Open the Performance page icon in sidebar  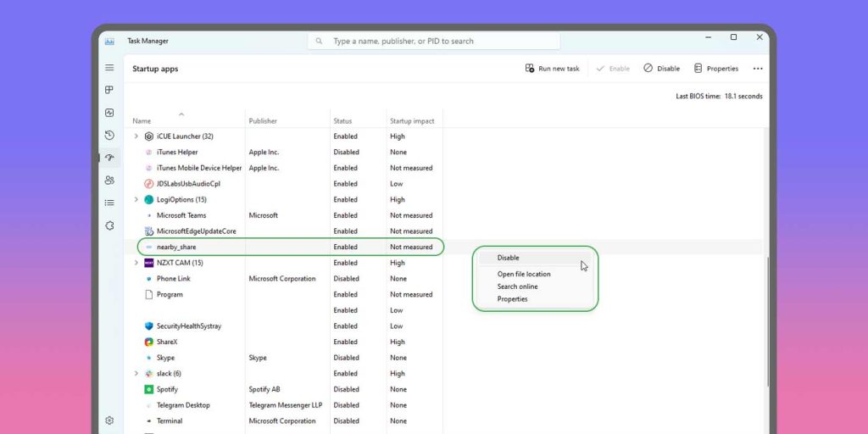pyautogui.click(x=109, y=113)
